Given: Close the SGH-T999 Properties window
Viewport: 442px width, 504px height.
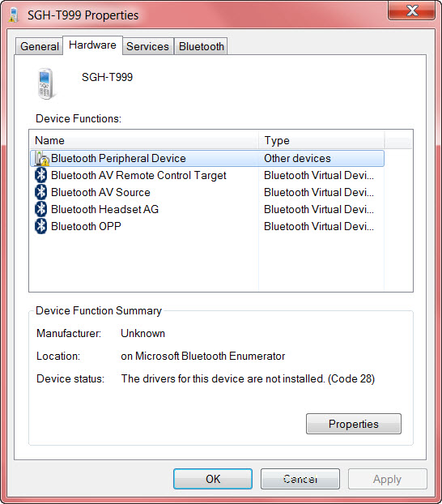Looking at the screenshot, I should (x=412, y=11).
